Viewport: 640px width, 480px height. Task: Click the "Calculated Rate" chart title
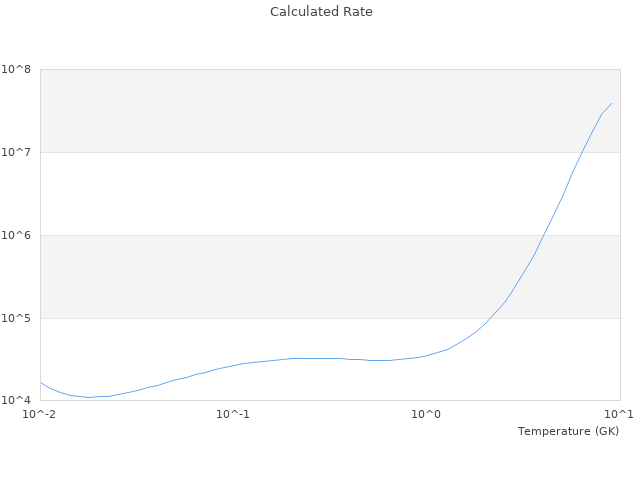coord(321,12)
